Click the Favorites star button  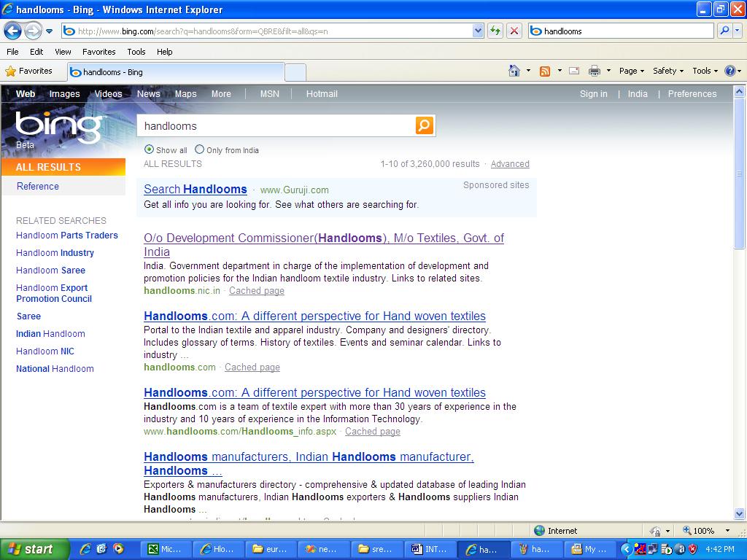tap(28, 71)
